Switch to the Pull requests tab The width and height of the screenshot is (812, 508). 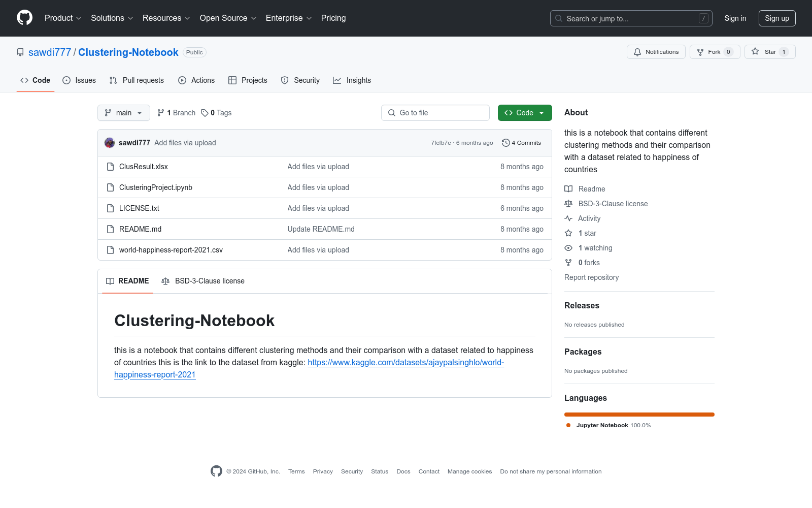[137, 80]
